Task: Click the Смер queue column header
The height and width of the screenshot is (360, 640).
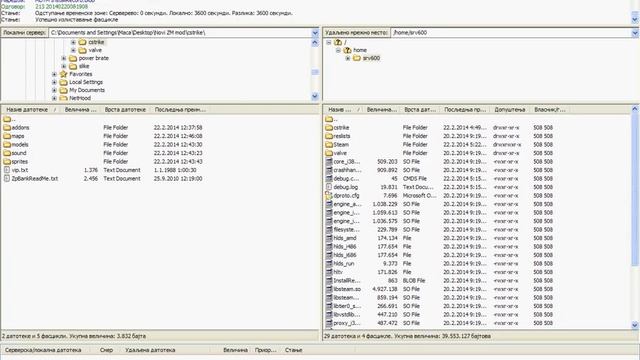Action: [x=106, y=350]
